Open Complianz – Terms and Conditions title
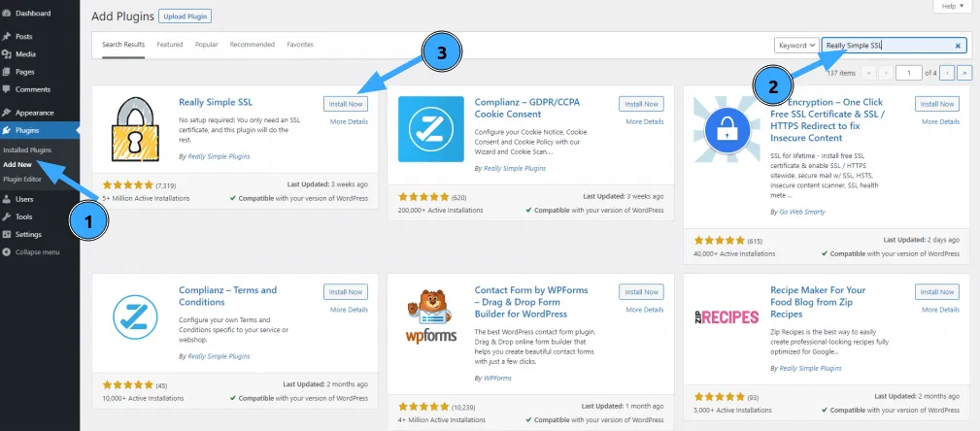 tap(227, 296)
